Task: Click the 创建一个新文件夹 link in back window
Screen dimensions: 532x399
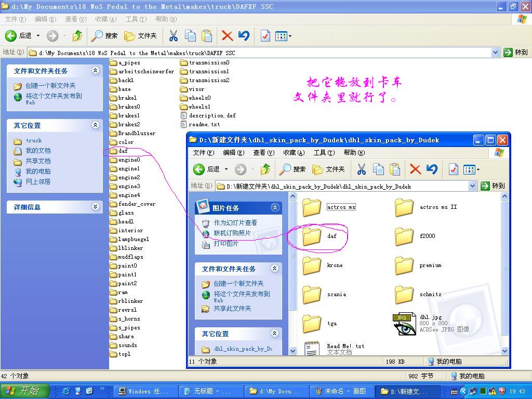Action: [x=50, y=86]
